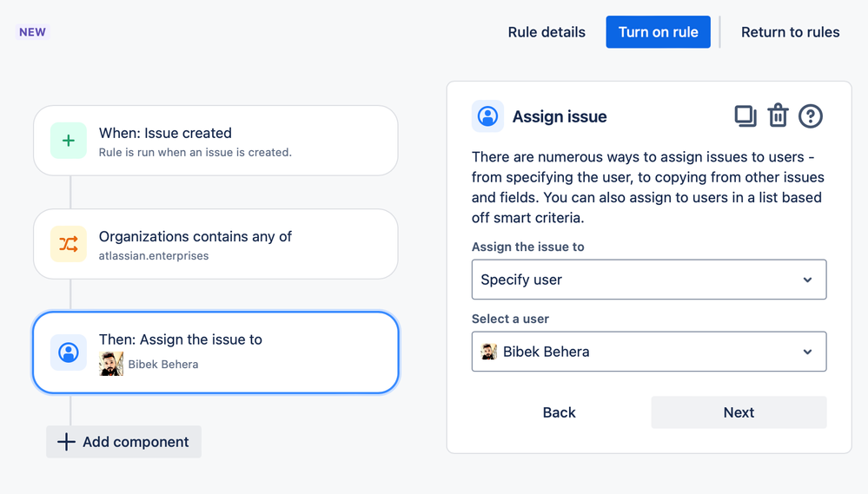The height and width of the screenshot is (494, 868).
Task: Click Bibek Behera avatar in the action card
Action: coord(111,364)
